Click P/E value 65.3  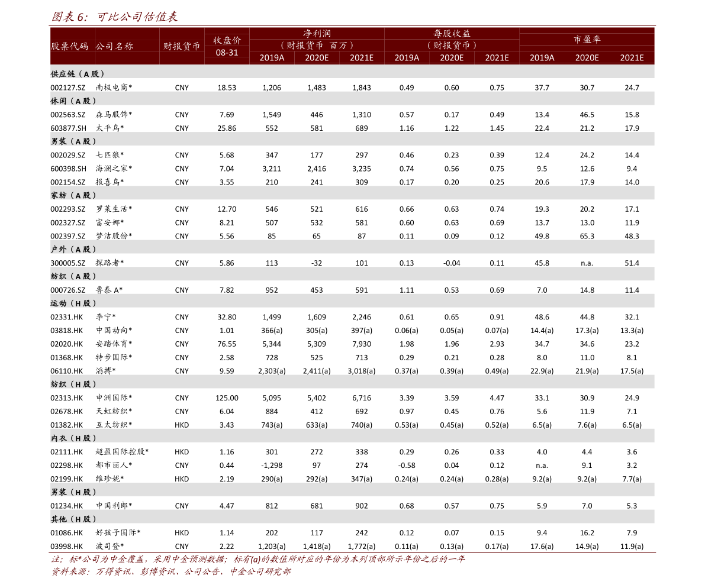point(587,236)
